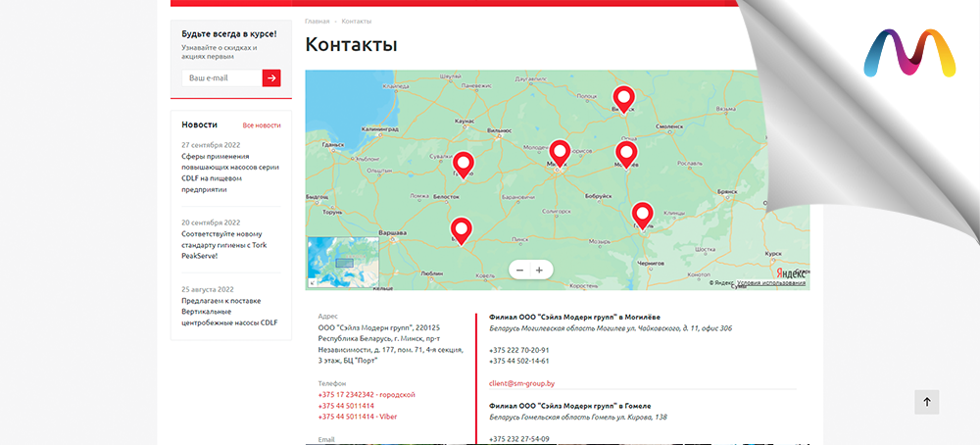Click the "20 сентября 2022" news date
980x445 pixels.
[212, 222]
